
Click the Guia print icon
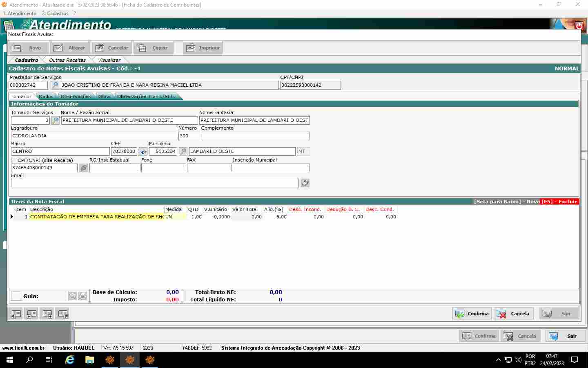[x=83, y=296]
